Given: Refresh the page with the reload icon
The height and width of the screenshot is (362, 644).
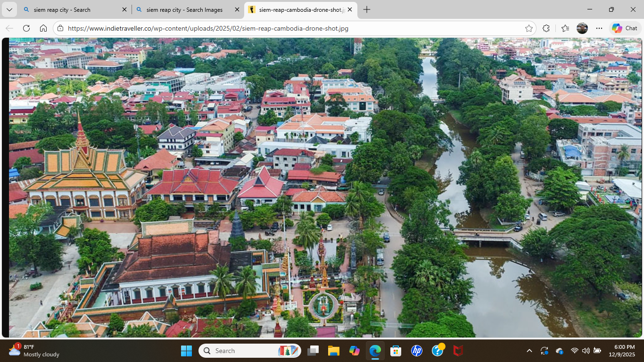Looking at the screenshot, I should 26,28.
